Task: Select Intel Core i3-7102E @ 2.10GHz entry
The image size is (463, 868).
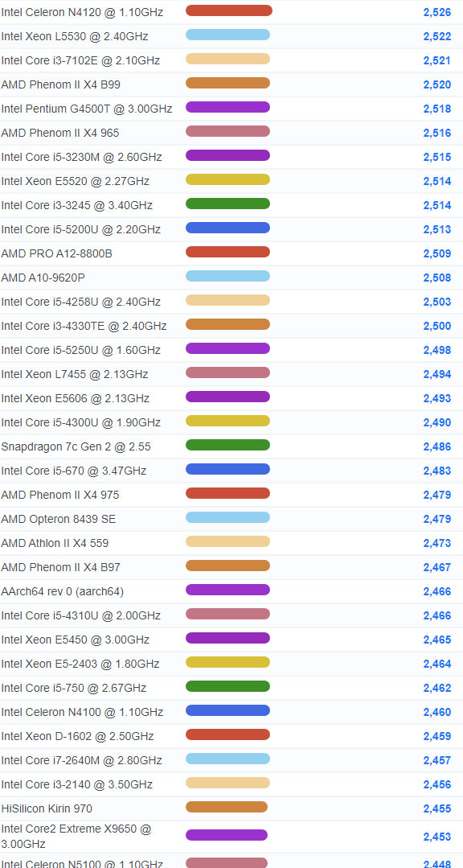Action: (x=80, y=60)
